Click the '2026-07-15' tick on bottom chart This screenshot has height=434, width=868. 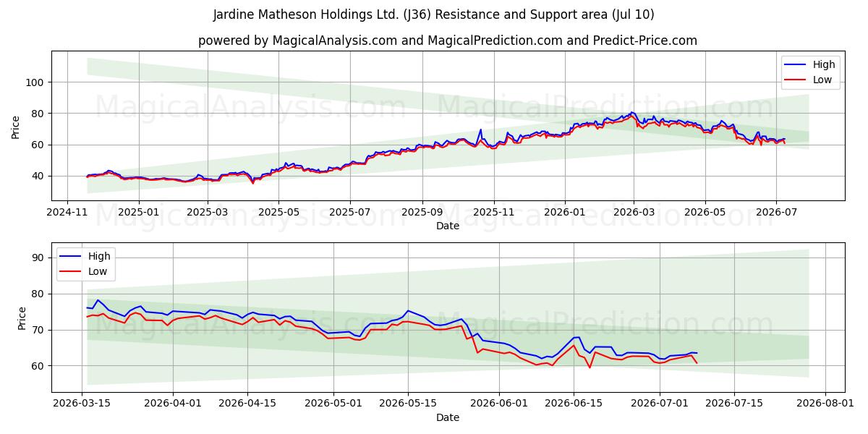coord(734,404)
